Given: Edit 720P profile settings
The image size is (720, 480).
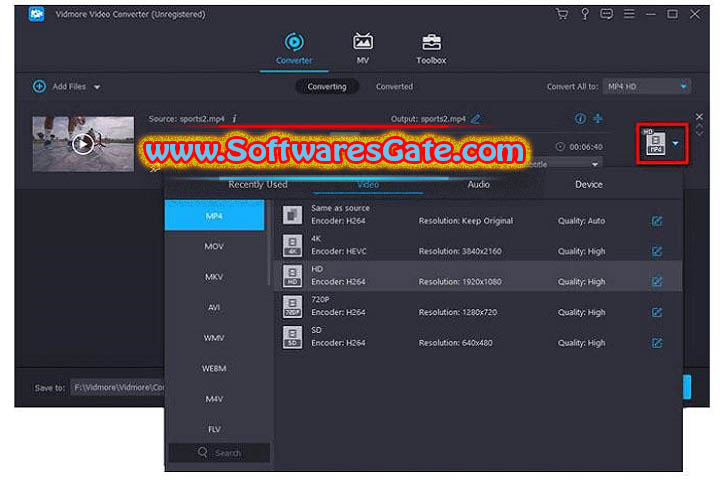Looking at the screenshot, I should point(657,312).
